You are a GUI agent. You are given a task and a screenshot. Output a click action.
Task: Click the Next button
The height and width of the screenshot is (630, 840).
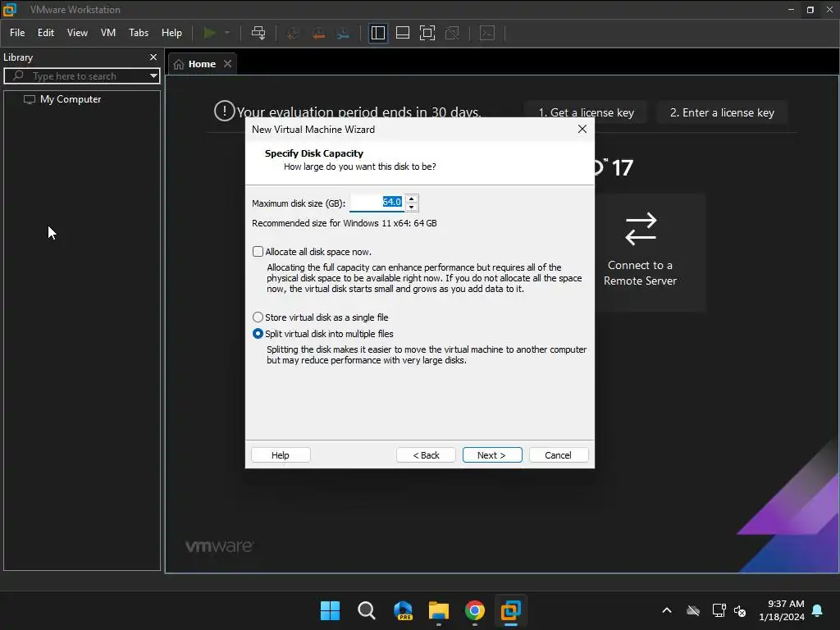coord(492,454)
